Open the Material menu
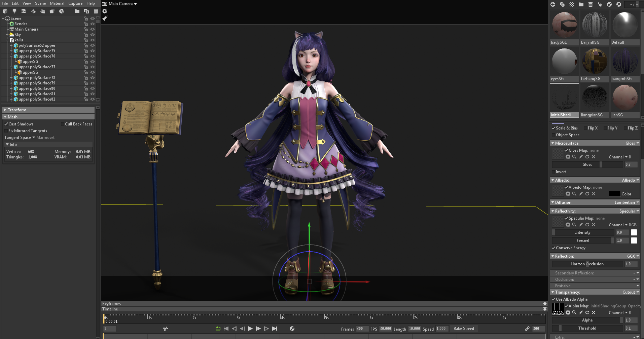This screenshot has width=644, height=339. pos(57,3)
